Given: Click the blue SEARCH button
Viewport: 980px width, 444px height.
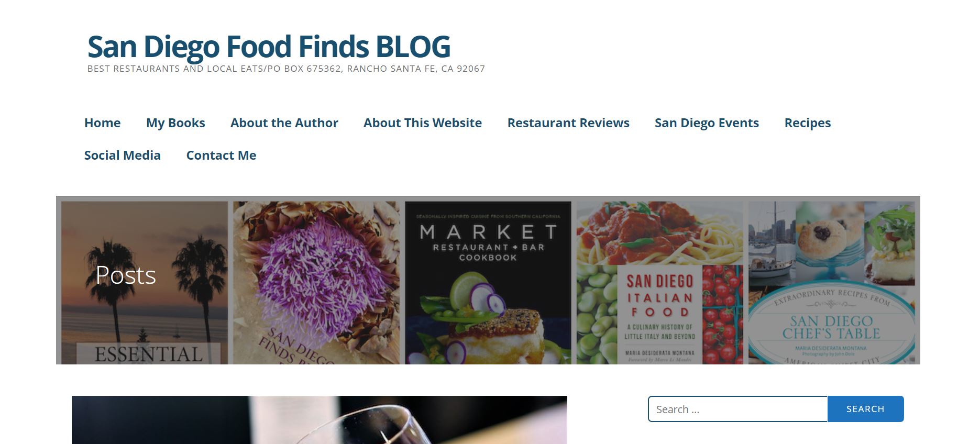Looking at the screenshot, I should tap(865, 409).
